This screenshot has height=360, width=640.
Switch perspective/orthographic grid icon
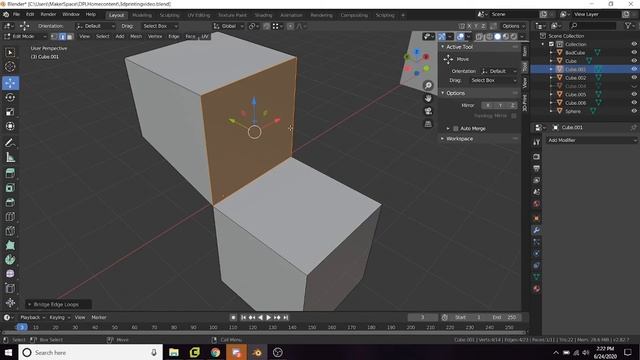428,124
